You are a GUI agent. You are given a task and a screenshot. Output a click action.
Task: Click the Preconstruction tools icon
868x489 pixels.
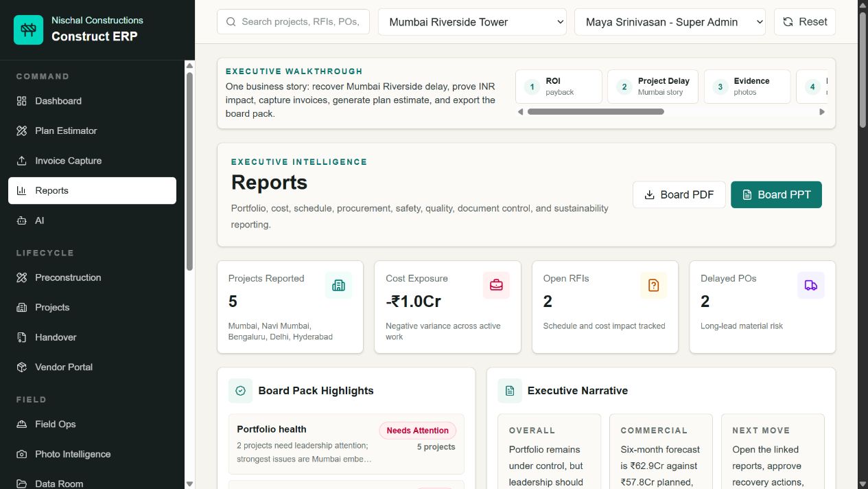pyautogui.click(x=22, y=277)
